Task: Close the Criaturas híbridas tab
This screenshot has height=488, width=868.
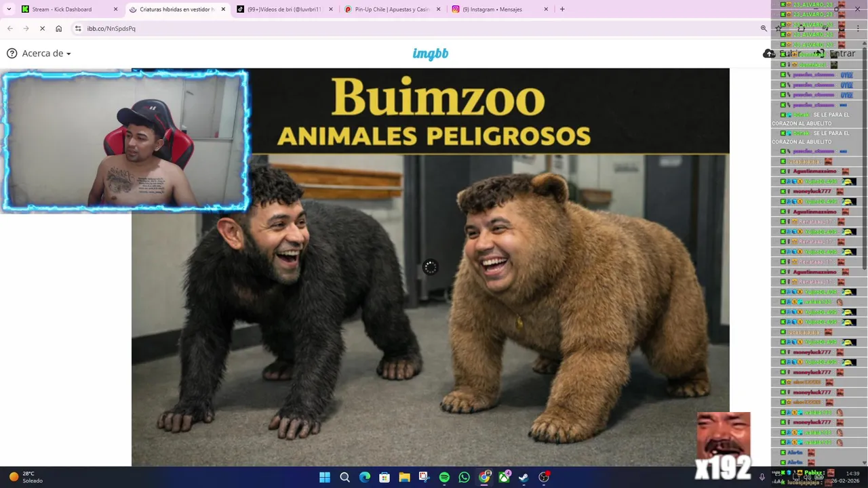Action: 223,9
